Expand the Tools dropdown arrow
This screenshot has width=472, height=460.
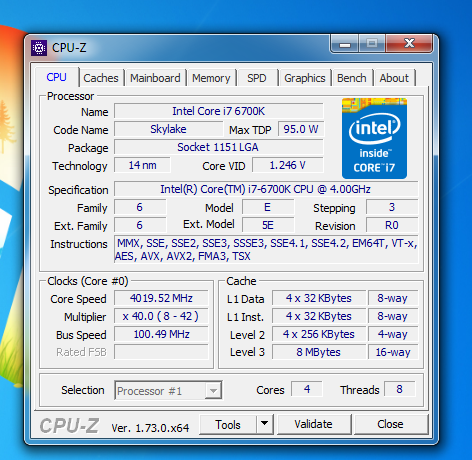[x=265, y=424]
